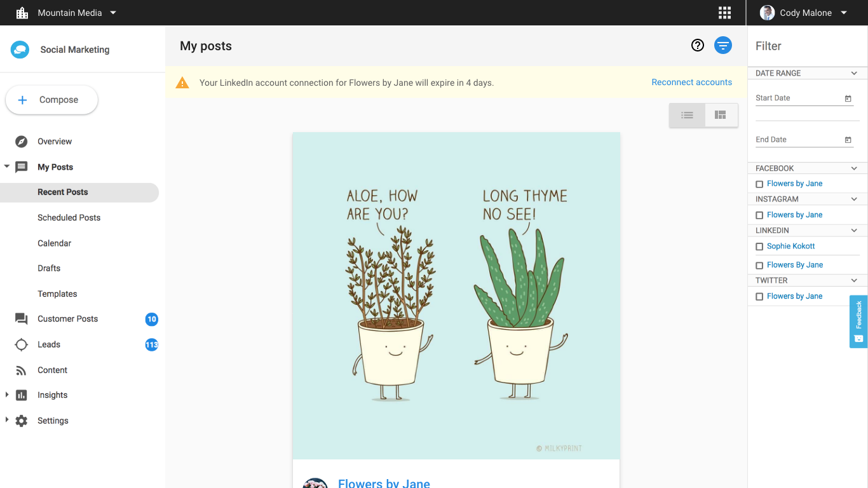
Task: Click the Overview compass icon
Action: pos(22,142)
